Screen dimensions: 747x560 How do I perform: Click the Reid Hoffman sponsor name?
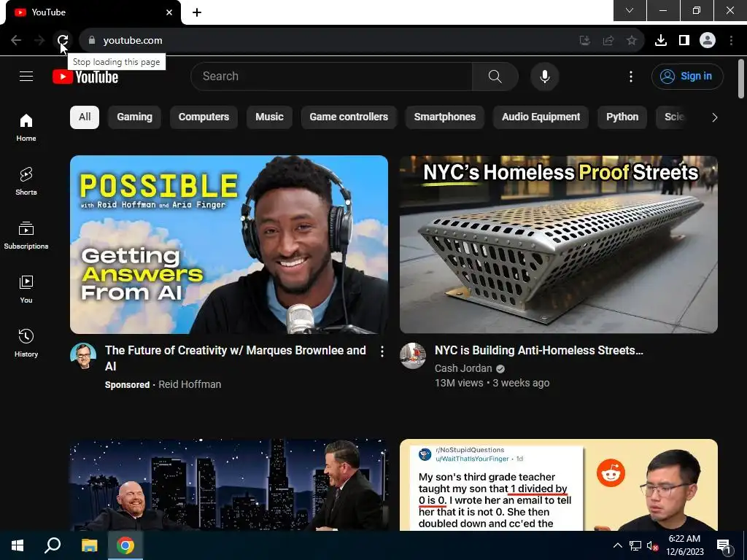coord(190,384)
